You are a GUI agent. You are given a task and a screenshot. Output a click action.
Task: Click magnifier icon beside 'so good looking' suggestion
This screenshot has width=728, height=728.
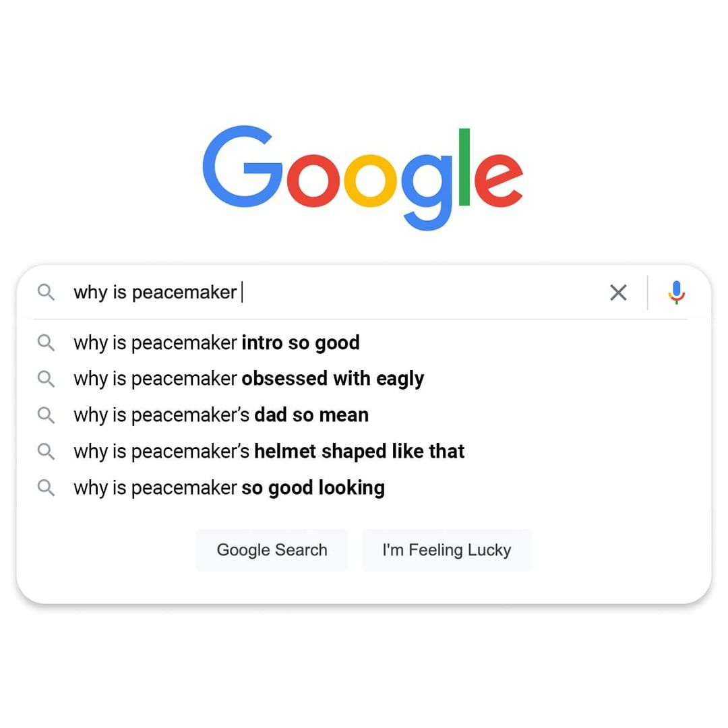46,487
